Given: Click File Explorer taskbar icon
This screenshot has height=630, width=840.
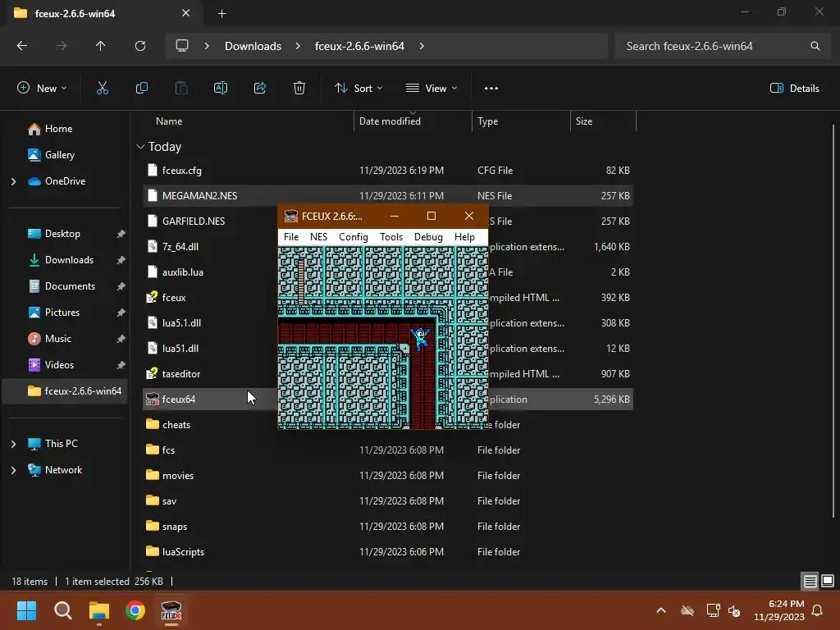Looking at the screenshot, I should click(99, 610).
